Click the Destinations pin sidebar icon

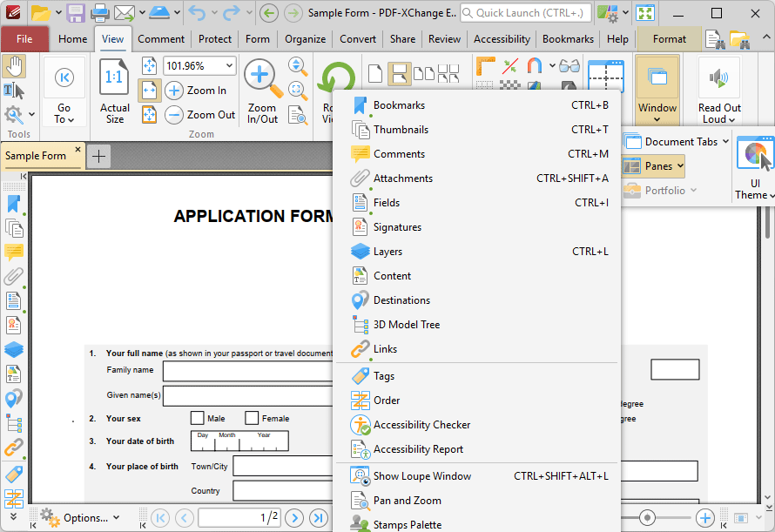(14, 398)
